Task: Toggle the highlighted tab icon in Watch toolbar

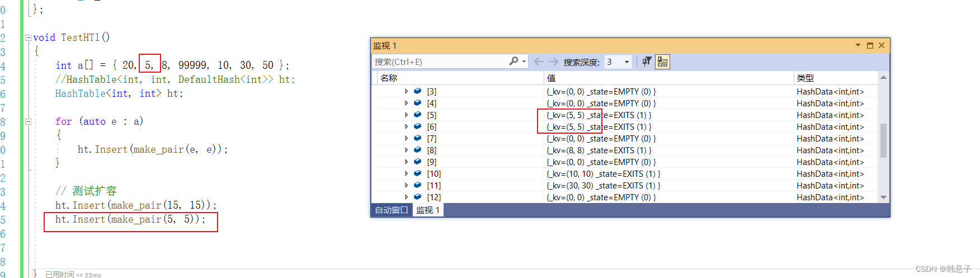Action: (662, 62)
